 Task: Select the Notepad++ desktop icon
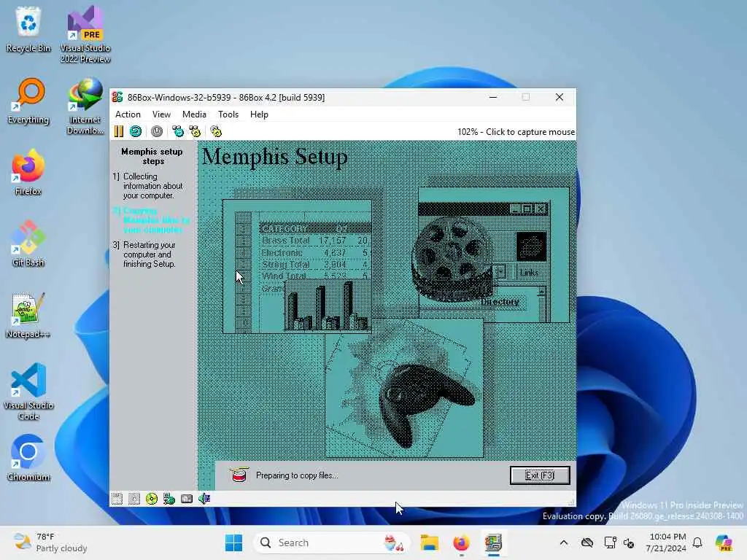click(28, 315)
